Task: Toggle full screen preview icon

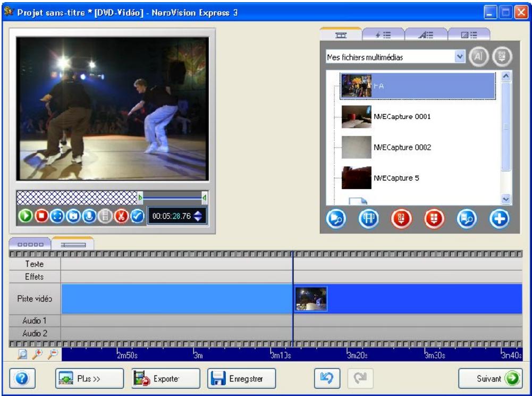Action: click(57, 216)
